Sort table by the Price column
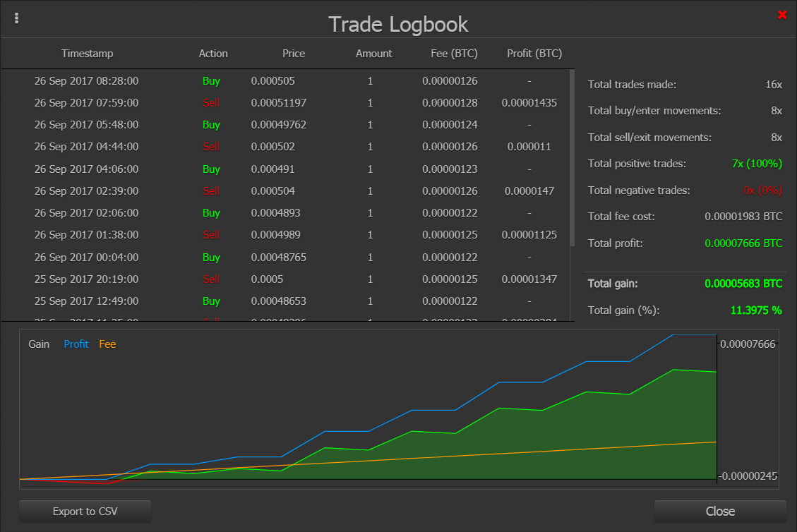The height and width of the screenshot is (532, 797). coord(294,53)
